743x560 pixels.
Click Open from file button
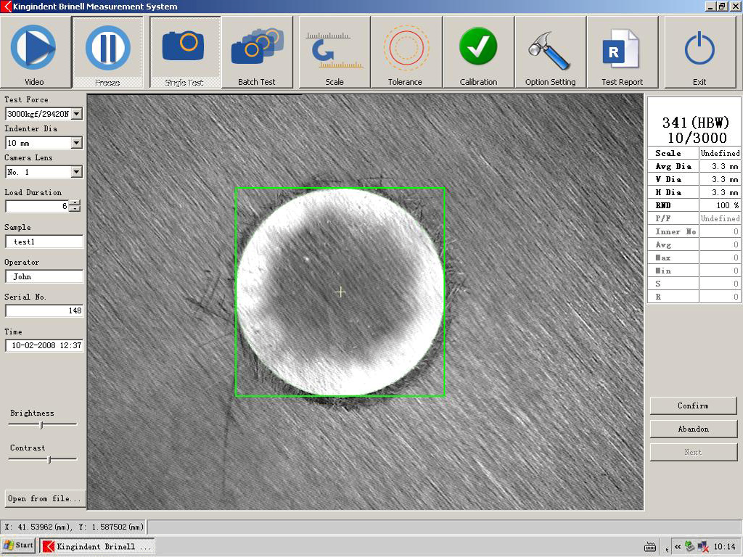pos(44,498)
